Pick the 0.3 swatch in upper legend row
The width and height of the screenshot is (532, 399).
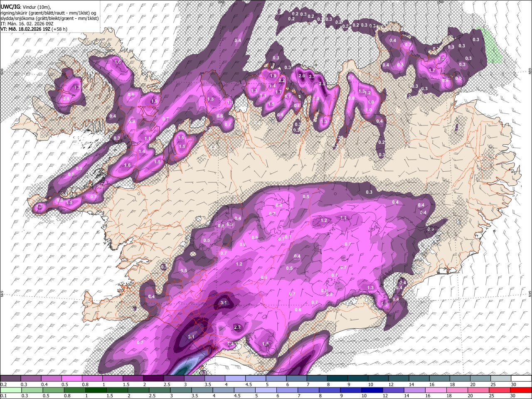[x=31, y=379]
